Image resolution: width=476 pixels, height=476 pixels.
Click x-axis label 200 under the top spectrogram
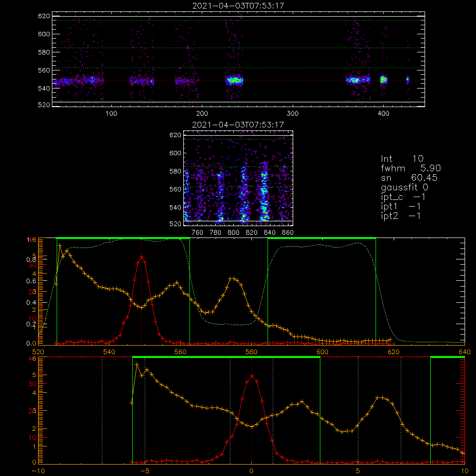[x=202, y=114]
